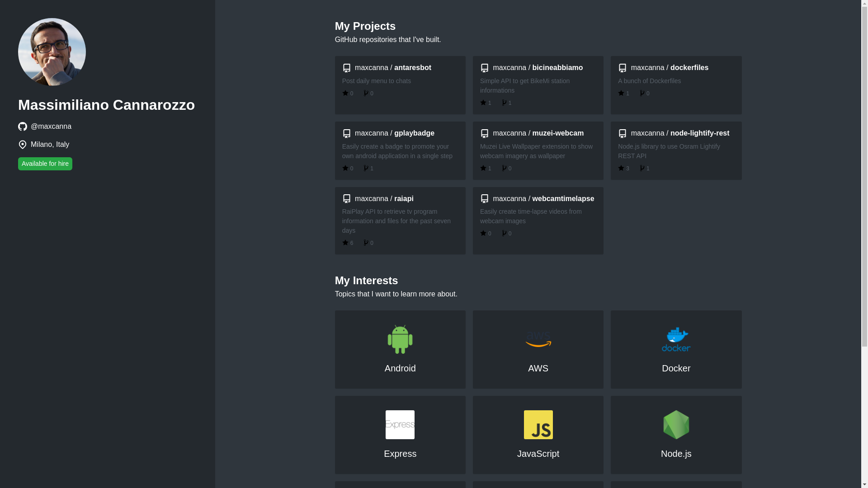Open the maxcanna / webcamtimelapse repository link

543,199
